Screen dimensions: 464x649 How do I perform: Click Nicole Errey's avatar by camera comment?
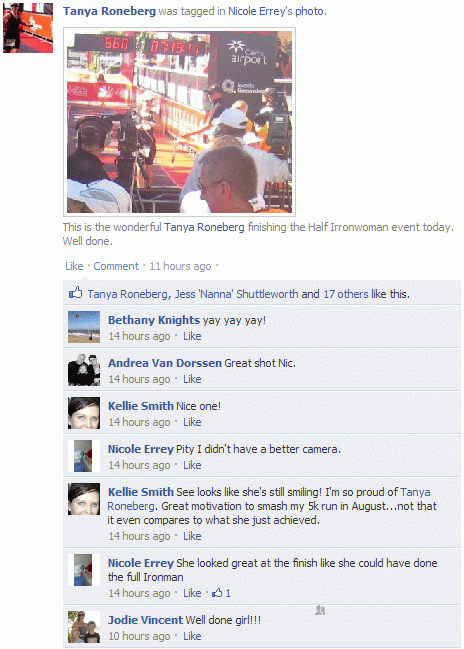(84, 456)
